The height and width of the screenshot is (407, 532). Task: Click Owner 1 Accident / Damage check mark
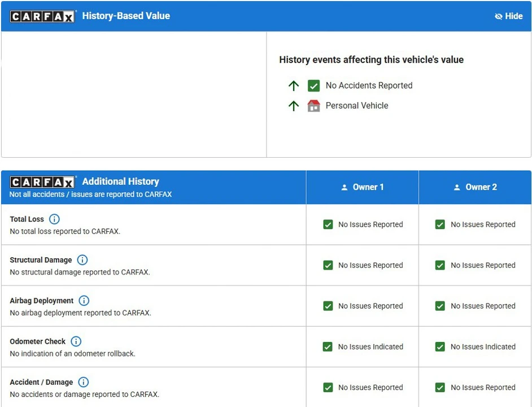[x=328, y=388]
